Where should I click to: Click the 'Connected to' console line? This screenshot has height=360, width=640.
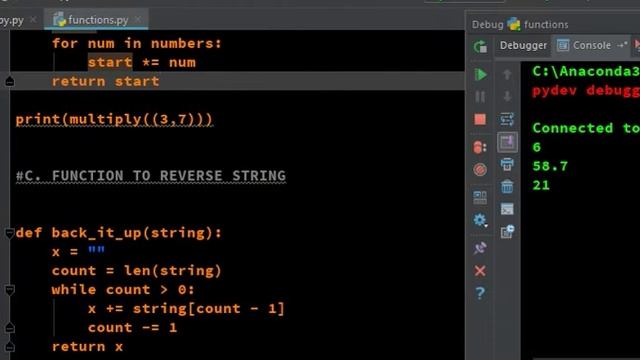click(x=586, y=128)
